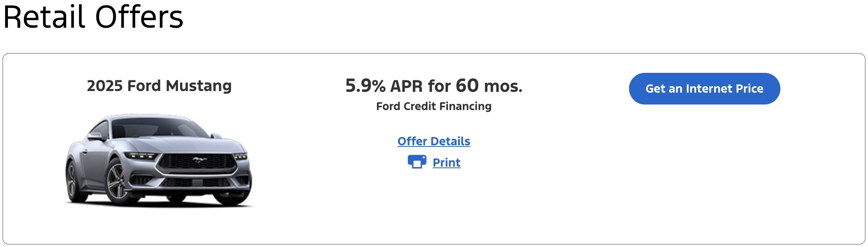Click the printer icon beside Print

417,162
